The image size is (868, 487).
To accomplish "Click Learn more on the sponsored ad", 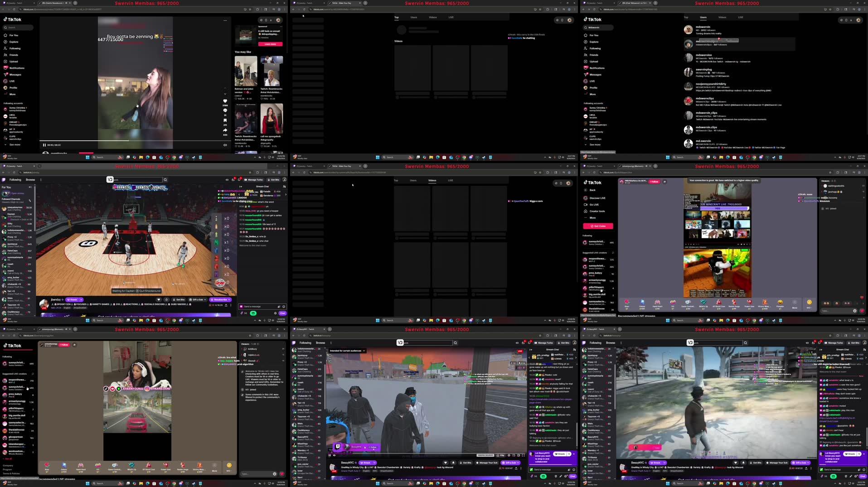I will [270, 44].
